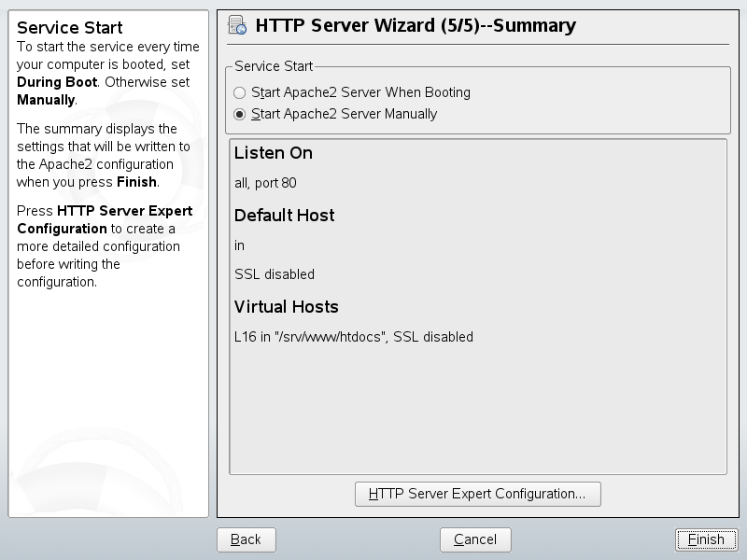Click the help paragraph starting "To start the service"

tap(107, 73)
